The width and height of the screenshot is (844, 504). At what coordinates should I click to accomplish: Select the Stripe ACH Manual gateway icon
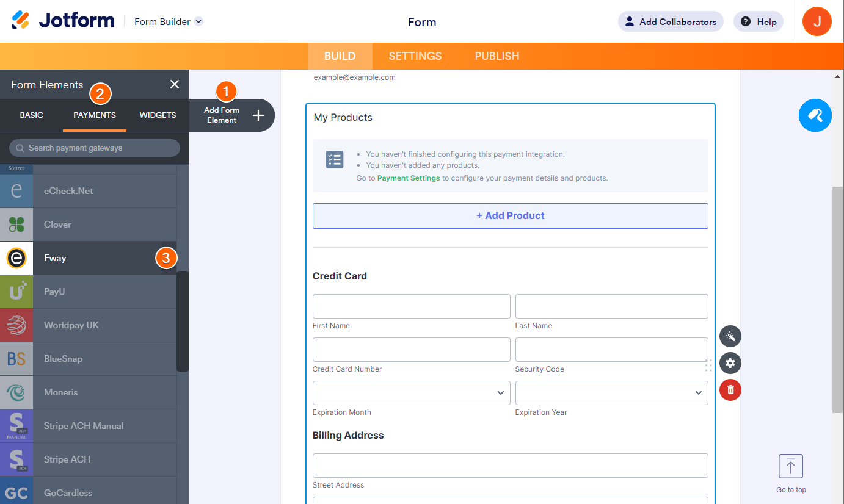[16, 426]
